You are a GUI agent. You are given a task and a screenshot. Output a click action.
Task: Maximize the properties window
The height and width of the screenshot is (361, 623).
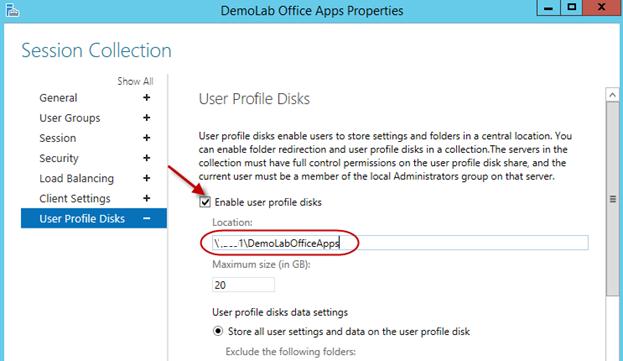[x=571, y=7]
